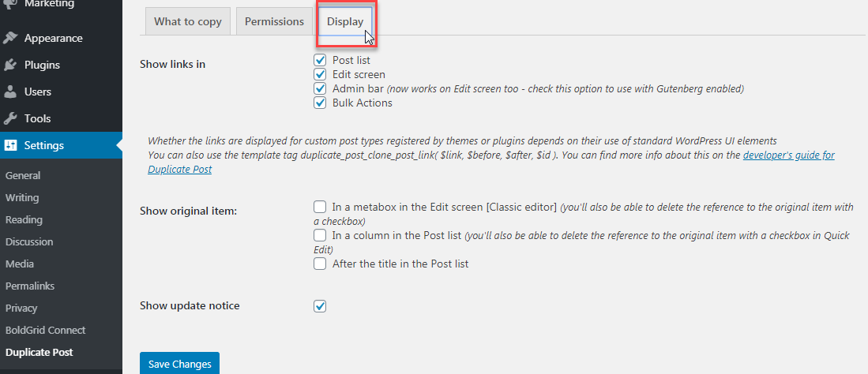This screenshot has height=374, width=868.
Task: Click the Settings sliders icon
Action: (x=10, y=145)
